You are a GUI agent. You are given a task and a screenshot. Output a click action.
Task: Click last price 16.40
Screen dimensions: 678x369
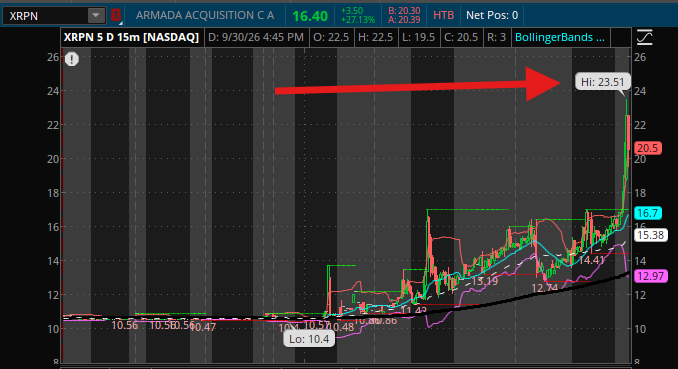(310, 16)
